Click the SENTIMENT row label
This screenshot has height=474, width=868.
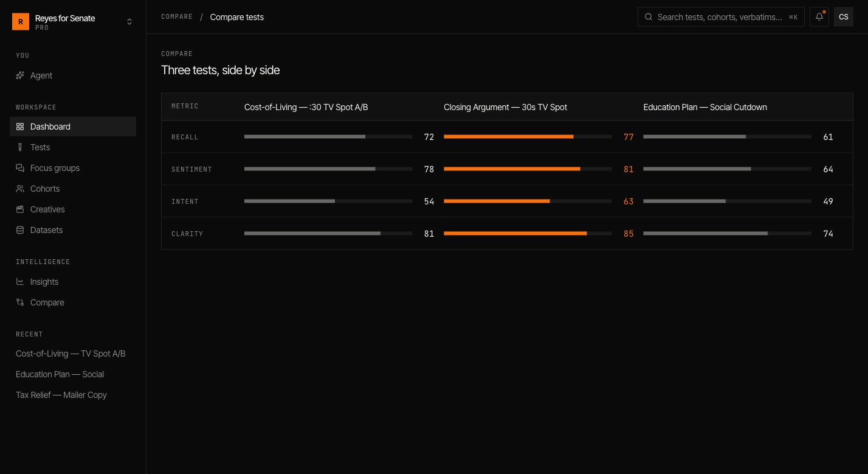[191, 170]
